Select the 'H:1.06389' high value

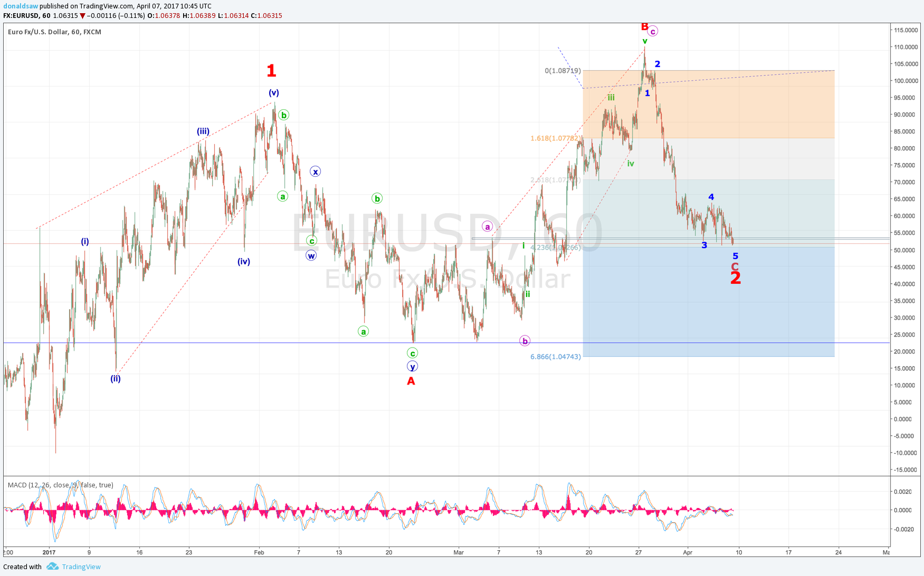click(199, 15)
